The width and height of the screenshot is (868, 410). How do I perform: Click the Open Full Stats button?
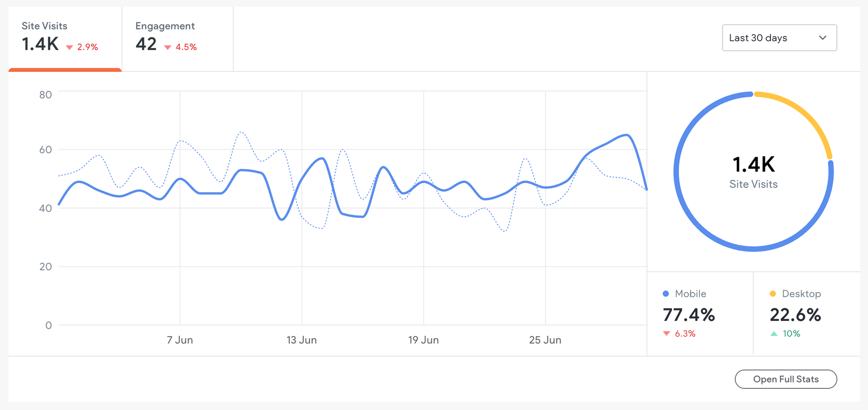(x=785, y=379)
